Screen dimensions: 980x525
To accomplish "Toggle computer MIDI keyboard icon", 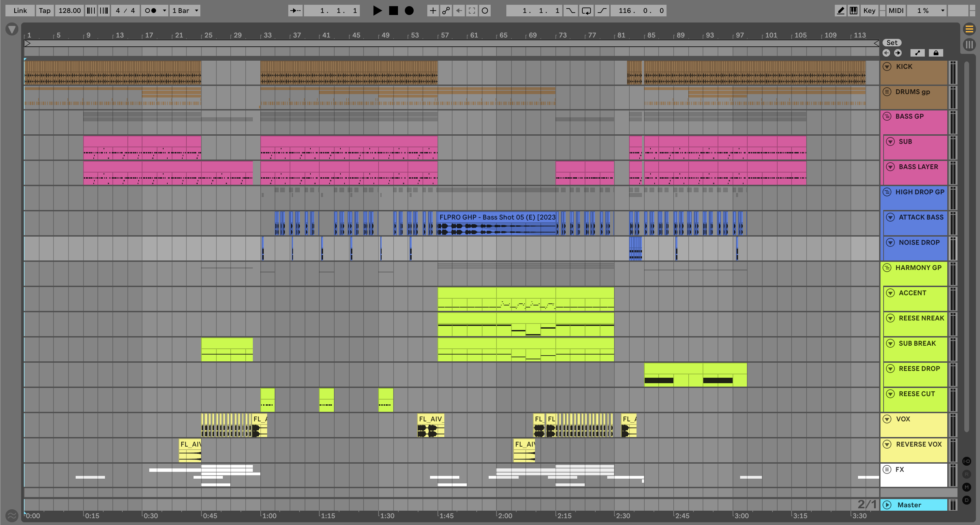I will (x=853, y=11).
